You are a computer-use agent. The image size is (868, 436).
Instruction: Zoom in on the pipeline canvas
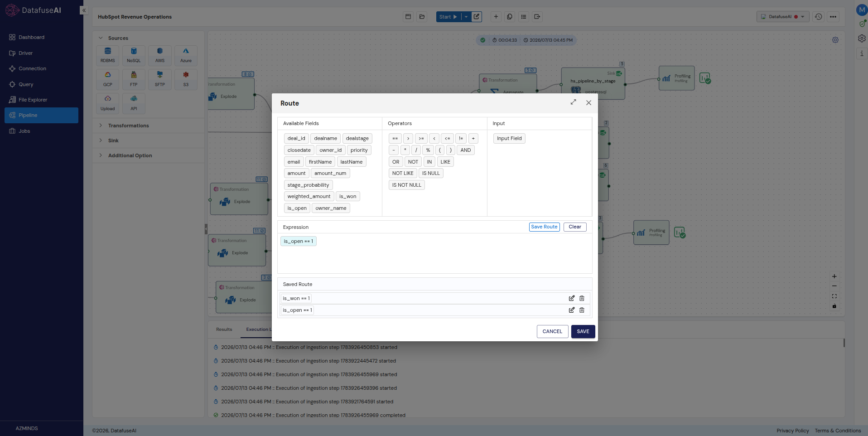(834, 276)
